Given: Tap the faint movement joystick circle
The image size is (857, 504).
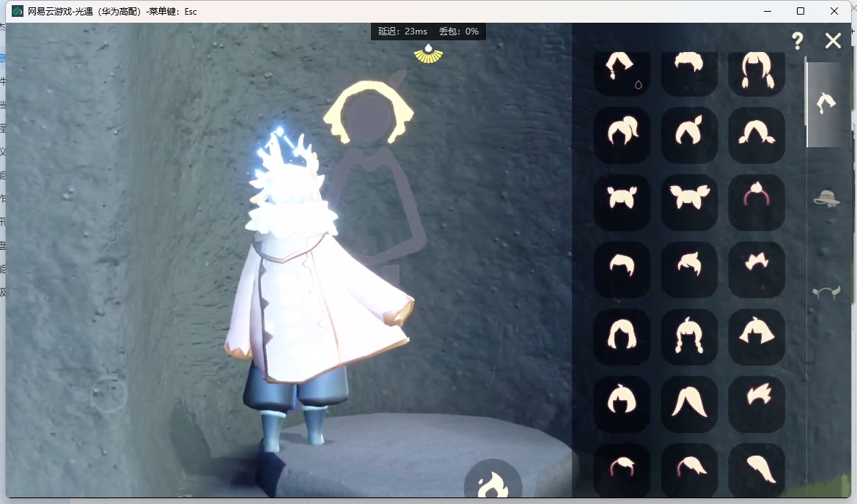Looking at the screenshot, I should pos(108,393).
